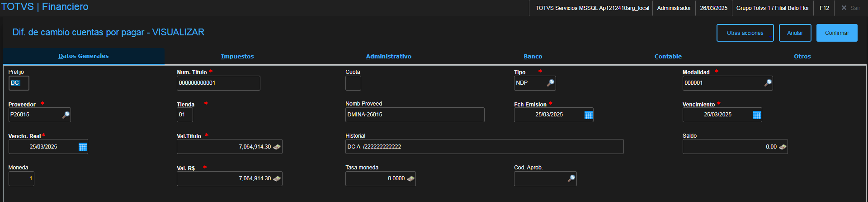This screenshot has width=868, height=202.
Task: Open calculator icon for Val.Titulo
Action: click(x=277, y=147)
